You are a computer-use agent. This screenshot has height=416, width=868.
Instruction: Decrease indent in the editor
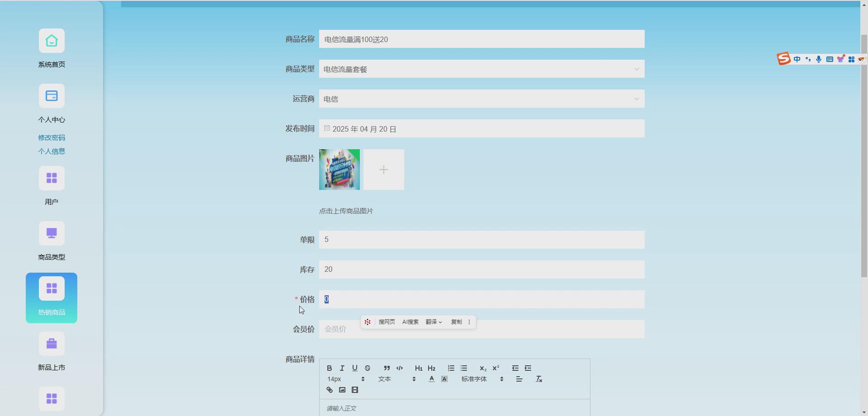tap(515, 368)
